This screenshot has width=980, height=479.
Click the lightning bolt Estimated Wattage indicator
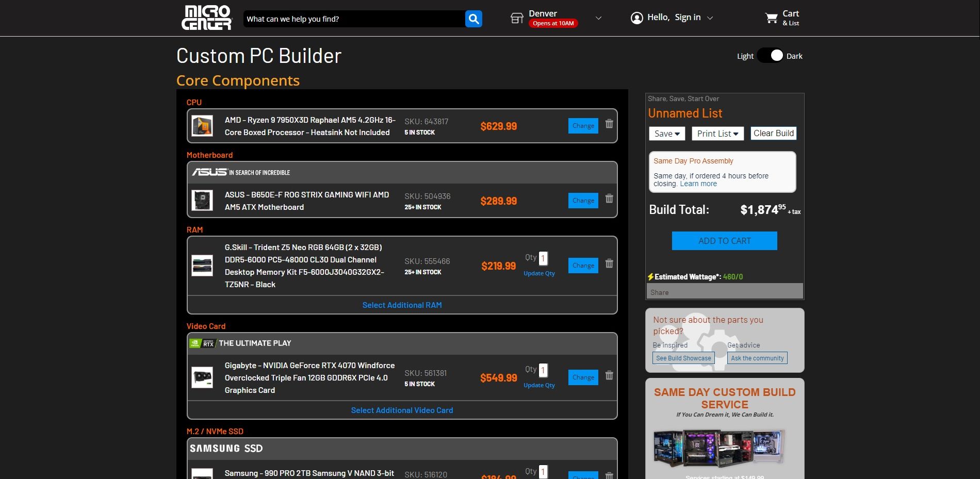coord(651,276)
